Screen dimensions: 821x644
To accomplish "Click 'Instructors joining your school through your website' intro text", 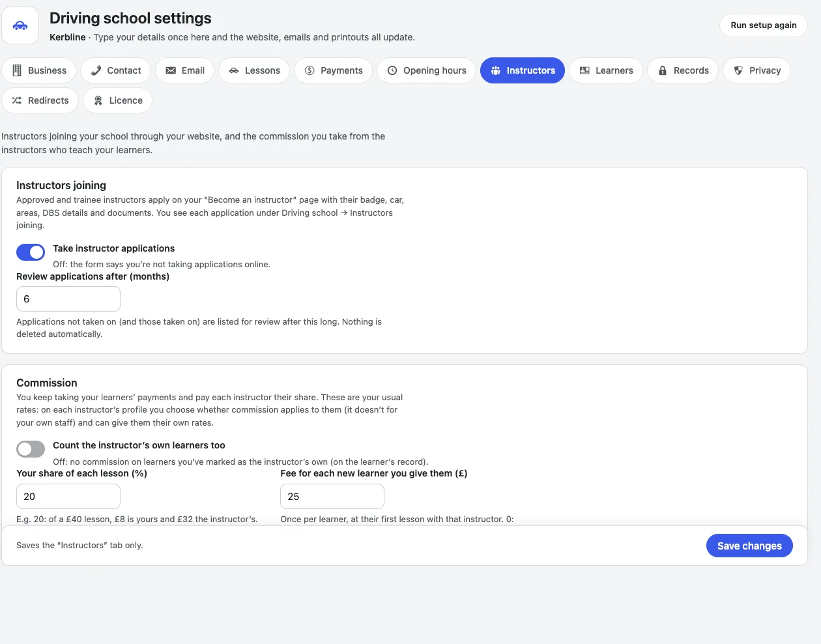I will (x=193, y=143).
